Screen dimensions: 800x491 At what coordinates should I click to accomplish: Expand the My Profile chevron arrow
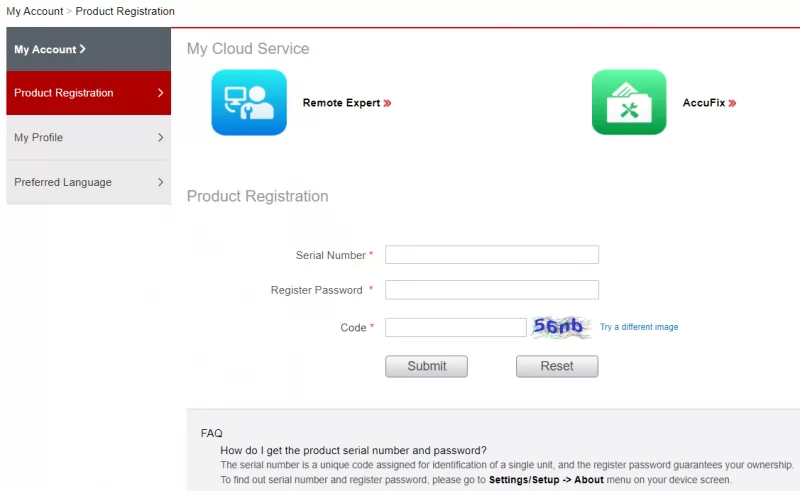coord(161,137)
